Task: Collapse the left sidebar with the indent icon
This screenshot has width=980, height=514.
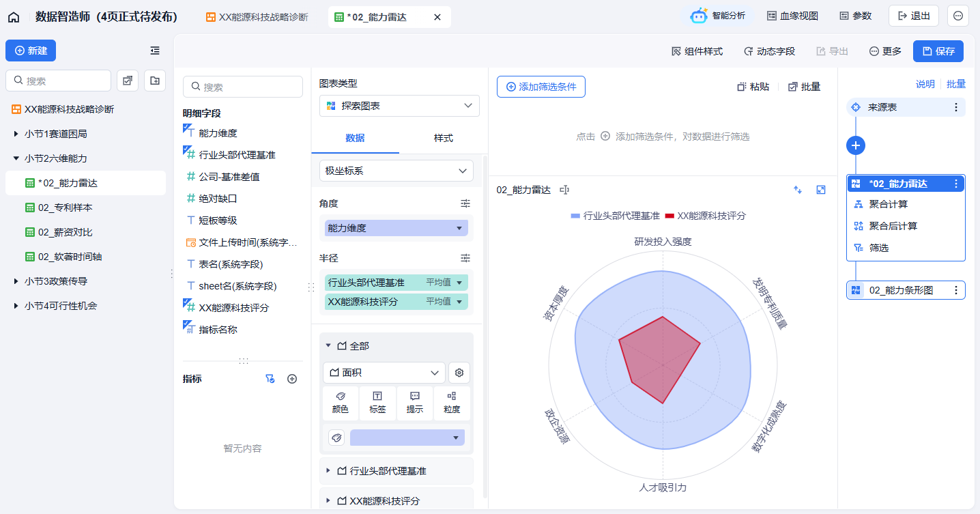Action: pyautogui.click(x=155, y=51)
